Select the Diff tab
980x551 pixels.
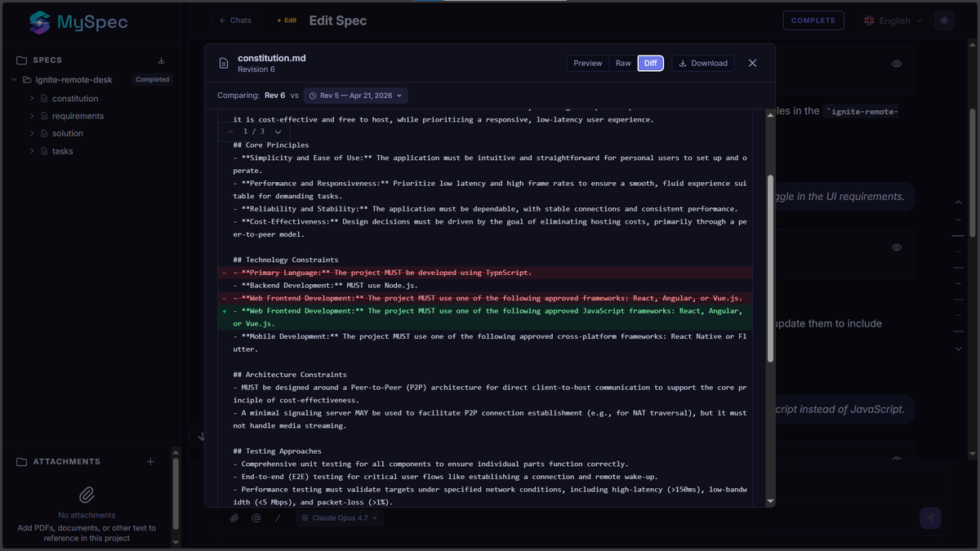click(x=651, y=63)
